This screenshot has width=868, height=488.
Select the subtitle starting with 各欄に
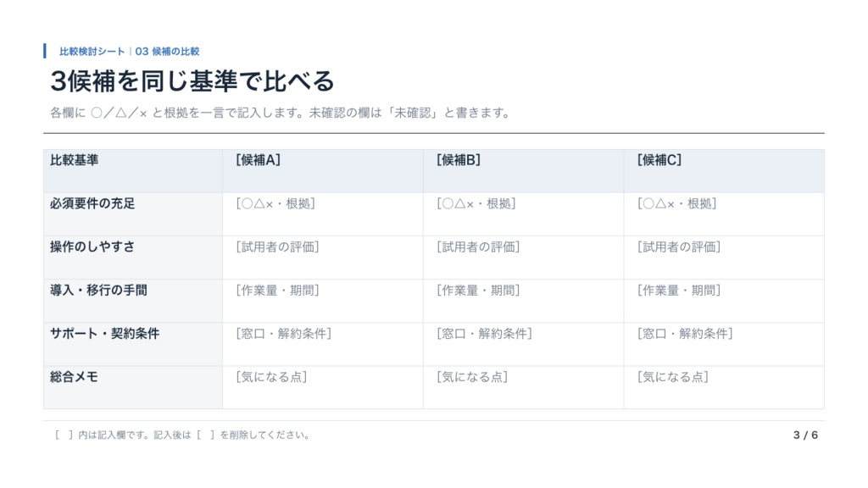[280, 113]
